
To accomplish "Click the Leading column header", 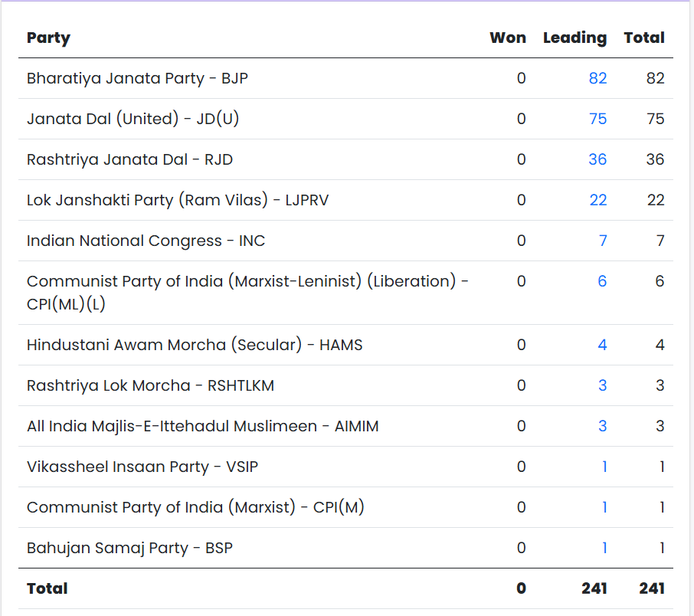I will (575, 38).
